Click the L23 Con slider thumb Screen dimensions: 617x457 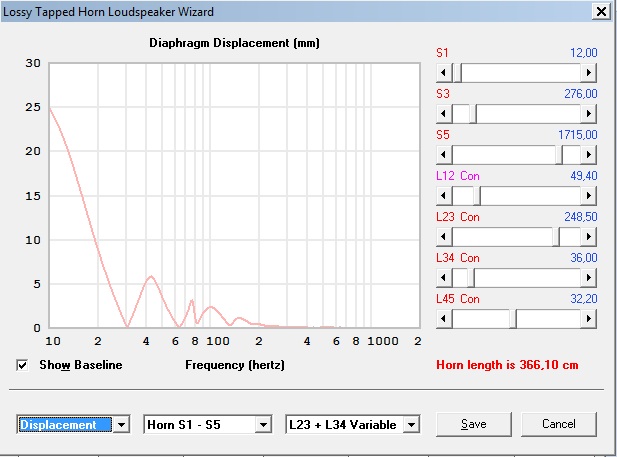(556, 237)
